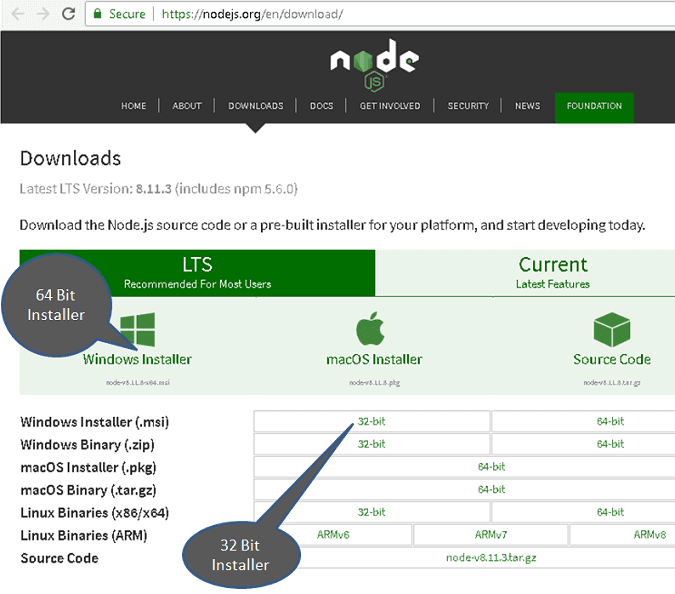The height and width of the screenshot is (594, 675).
Task: Click the tar.gz file name under Source Code
Action: tap(612, 383)
